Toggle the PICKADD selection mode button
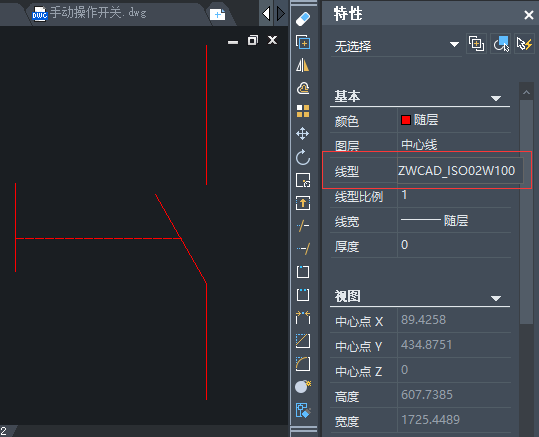Viewport: 539px width, 437px height. [x=476, y=44]
